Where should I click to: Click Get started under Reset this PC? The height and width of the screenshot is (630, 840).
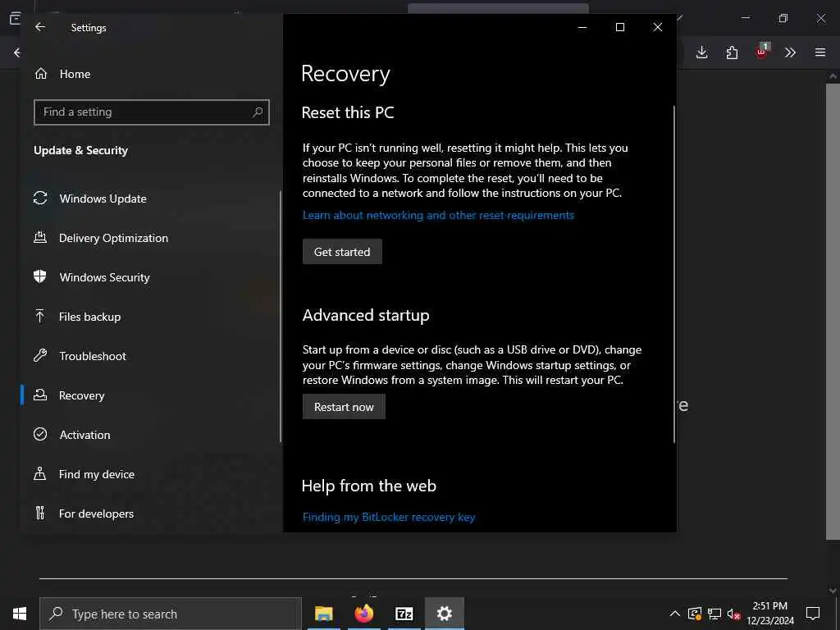pyautogui.click(x=342, y=252)
